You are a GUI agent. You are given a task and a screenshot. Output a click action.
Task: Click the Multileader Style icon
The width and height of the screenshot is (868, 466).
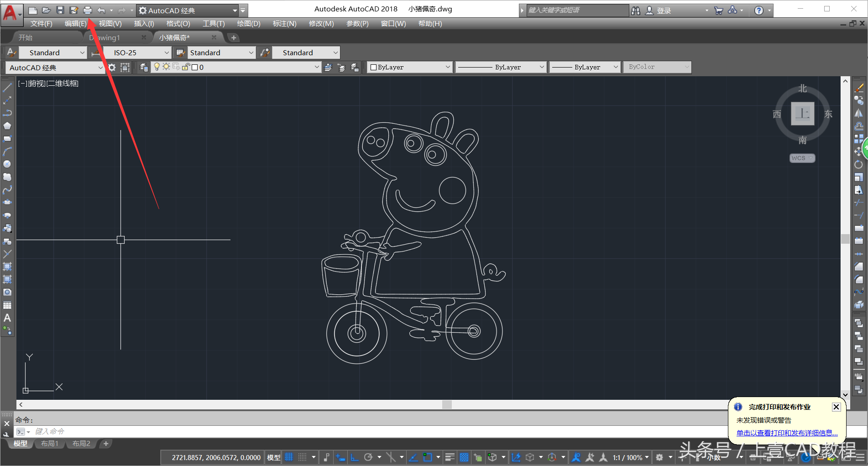coord(265,52)
